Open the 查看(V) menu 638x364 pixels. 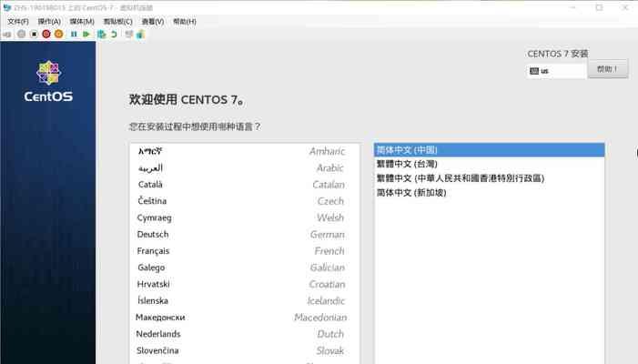[153, 22]
